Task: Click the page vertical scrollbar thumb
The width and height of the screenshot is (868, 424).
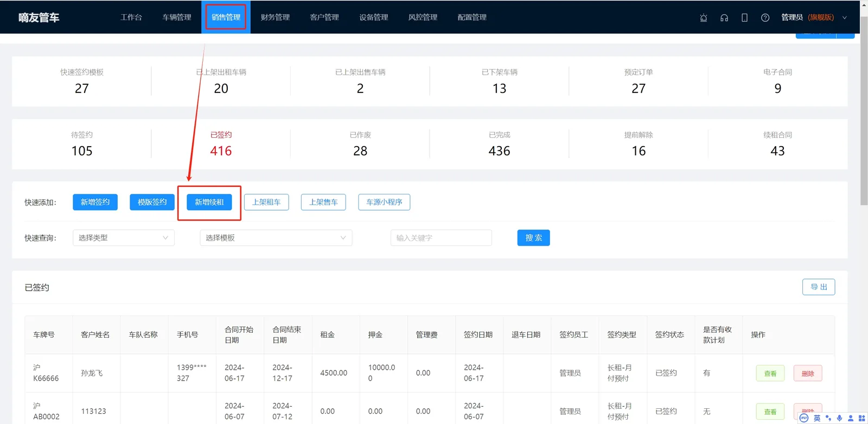Action: tap(864, 111)
